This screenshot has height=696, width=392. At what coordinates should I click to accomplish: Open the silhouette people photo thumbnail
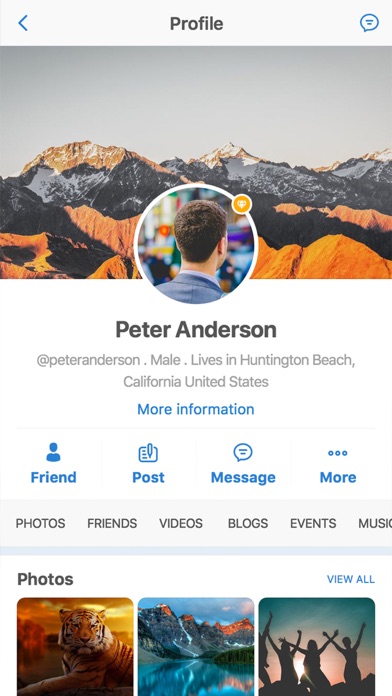point(317,647)
